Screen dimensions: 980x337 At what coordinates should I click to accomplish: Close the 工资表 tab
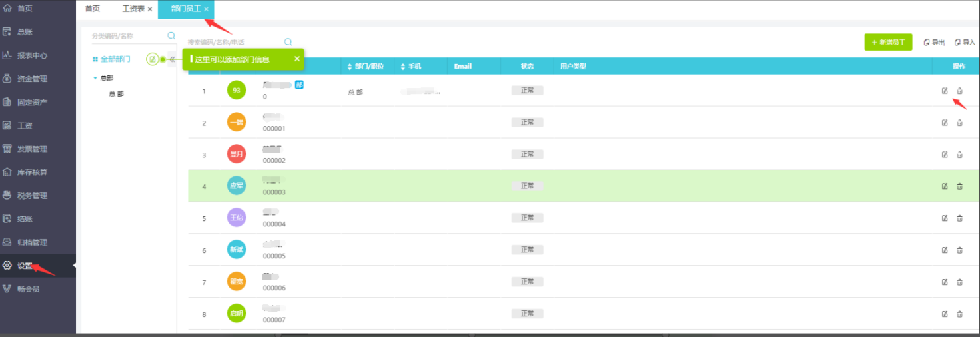pyautogui.click(x=150, y=9)
